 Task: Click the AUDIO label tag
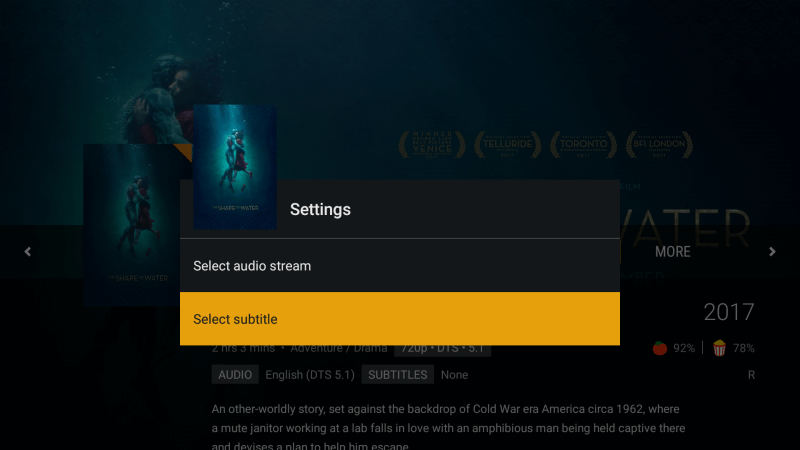click(x=235, y=374)
